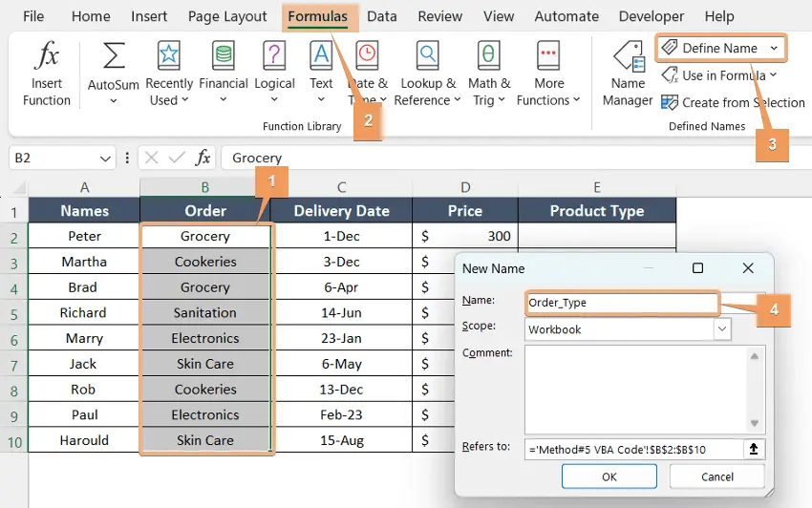Click the AutoSum sigma icon
Viewport: 812px width, 508px height.
click(114, 55)
